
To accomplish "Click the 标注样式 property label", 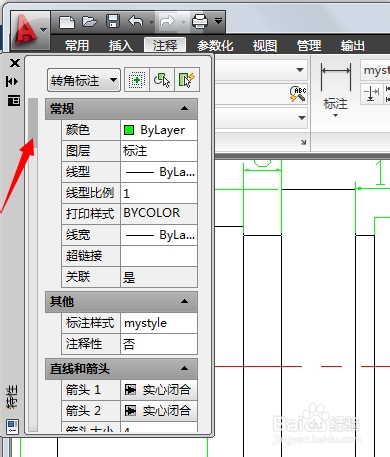I will pyautogui.click(x=90, y=323).
